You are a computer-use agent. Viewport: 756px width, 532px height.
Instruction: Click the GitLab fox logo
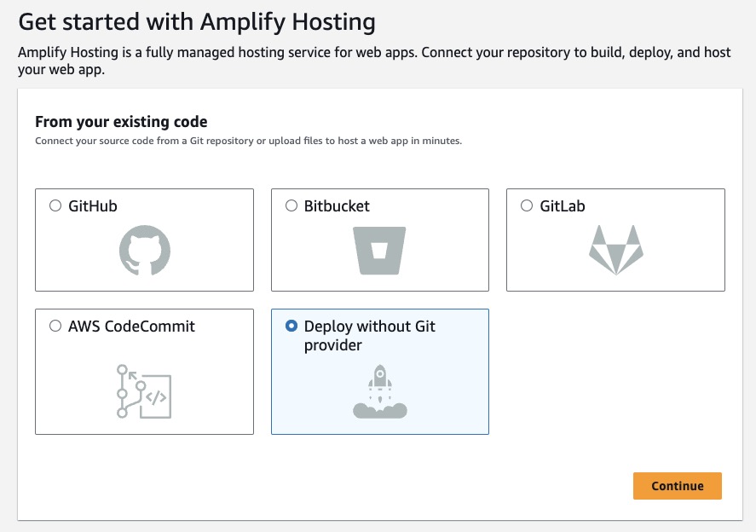tap(615, 250)
